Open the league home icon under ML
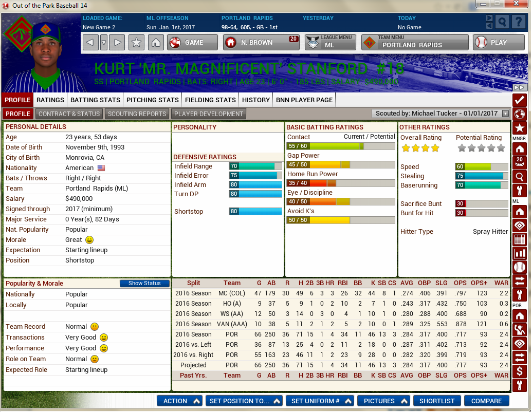The width and height of the screenshot is (532, 412). click(520, 212)
